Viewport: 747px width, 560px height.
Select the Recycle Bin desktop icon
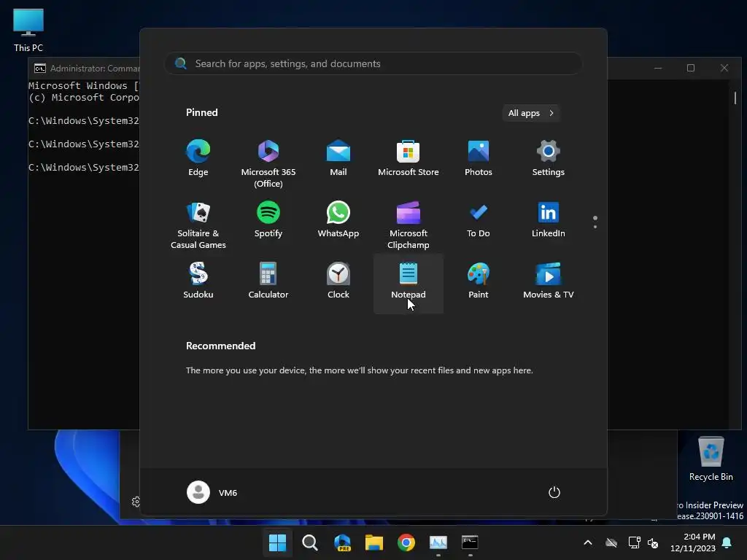pos(711,459)
